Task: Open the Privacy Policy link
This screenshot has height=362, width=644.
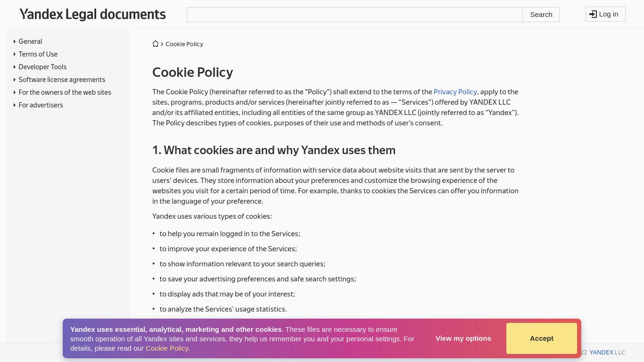Action: (x=455, y=92)
